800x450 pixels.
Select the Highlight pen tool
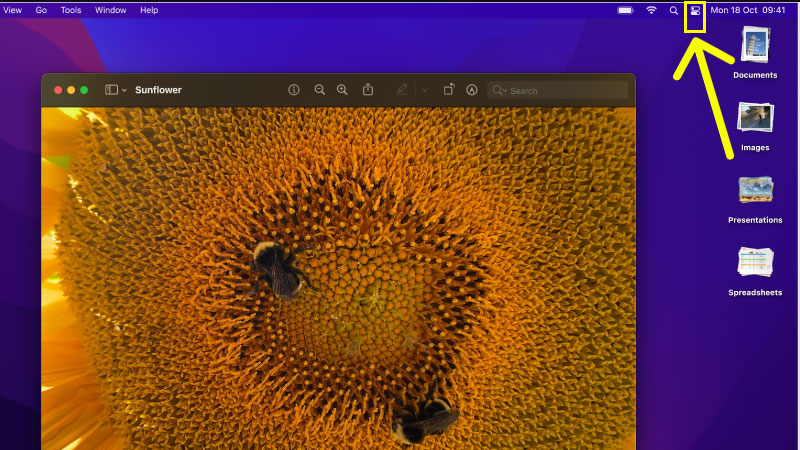click(403, 90)
